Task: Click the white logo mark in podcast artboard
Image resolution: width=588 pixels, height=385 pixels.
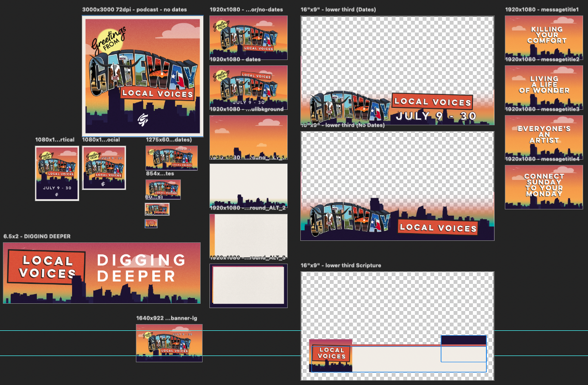Action: coord(143,119)
